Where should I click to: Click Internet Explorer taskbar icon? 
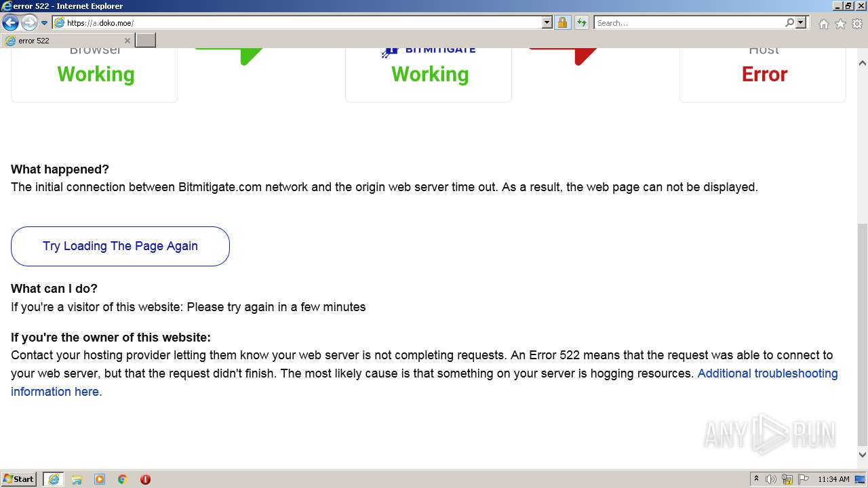click(x=53, y=479)
